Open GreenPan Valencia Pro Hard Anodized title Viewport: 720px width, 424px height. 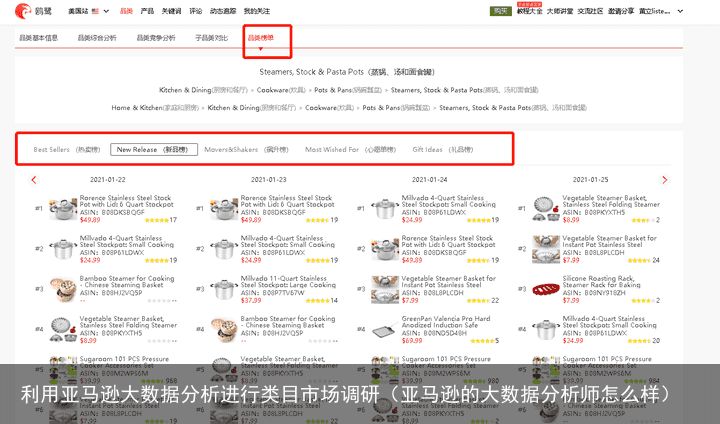(x=446, y=322)
